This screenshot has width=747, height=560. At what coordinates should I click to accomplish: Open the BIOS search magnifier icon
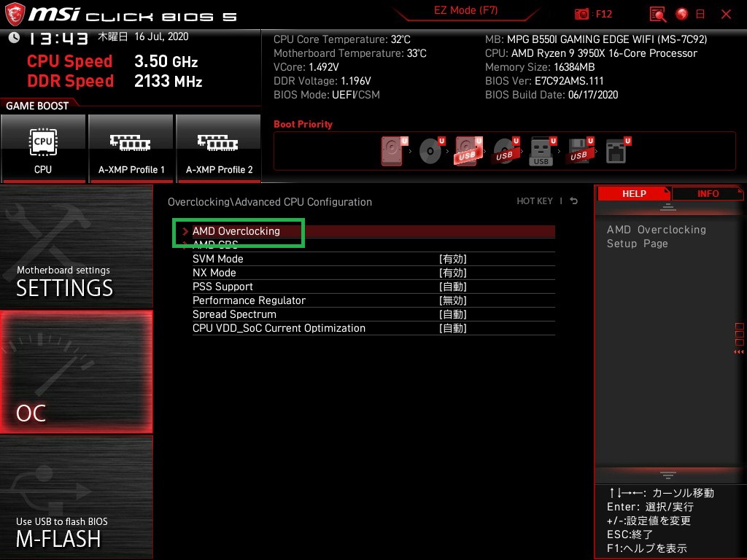pos(658,15)
